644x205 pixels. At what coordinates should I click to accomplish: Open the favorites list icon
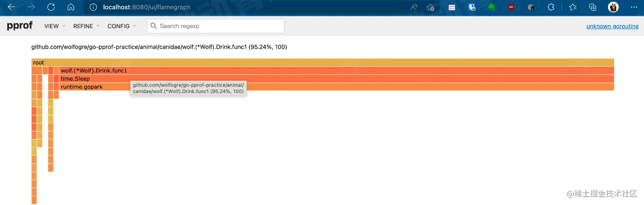(x=572, y=7)
